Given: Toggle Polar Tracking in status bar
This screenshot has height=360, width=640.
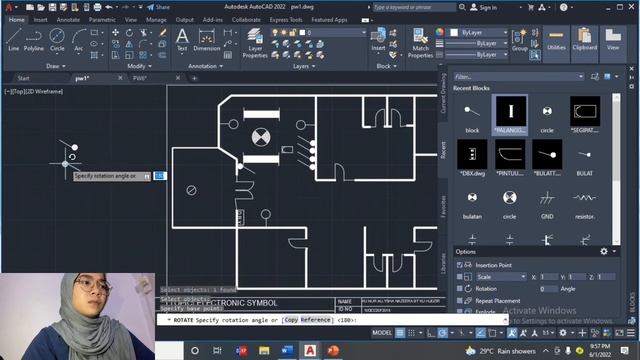Looking at the screenshot, I should click(442, 333).
